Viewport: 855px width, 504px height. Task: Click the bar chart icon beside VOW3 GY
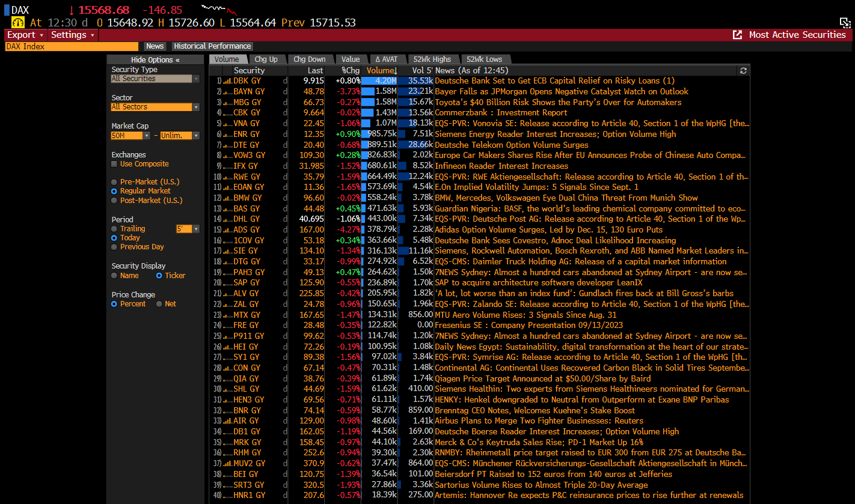coord(227,155)
